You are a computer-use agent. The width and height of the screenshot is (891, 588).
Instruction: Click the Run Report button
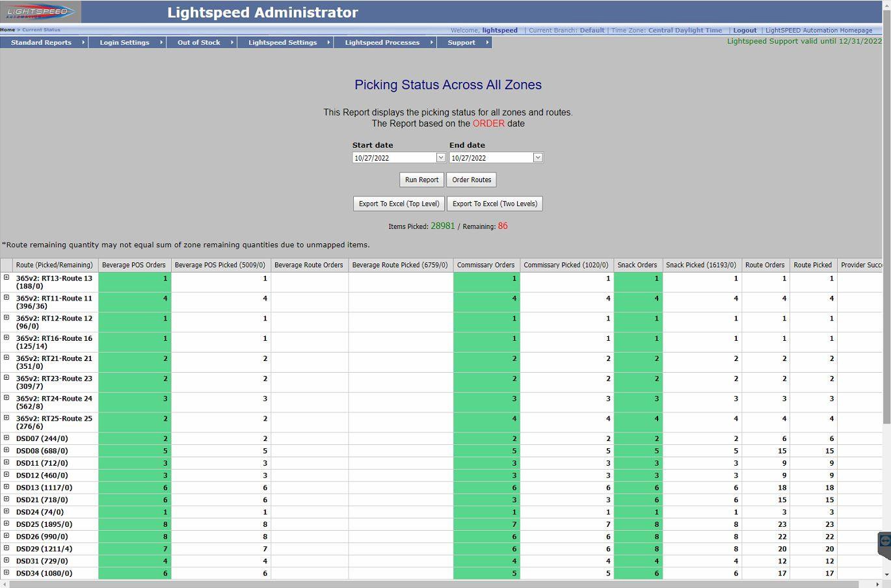pos(421,180)
